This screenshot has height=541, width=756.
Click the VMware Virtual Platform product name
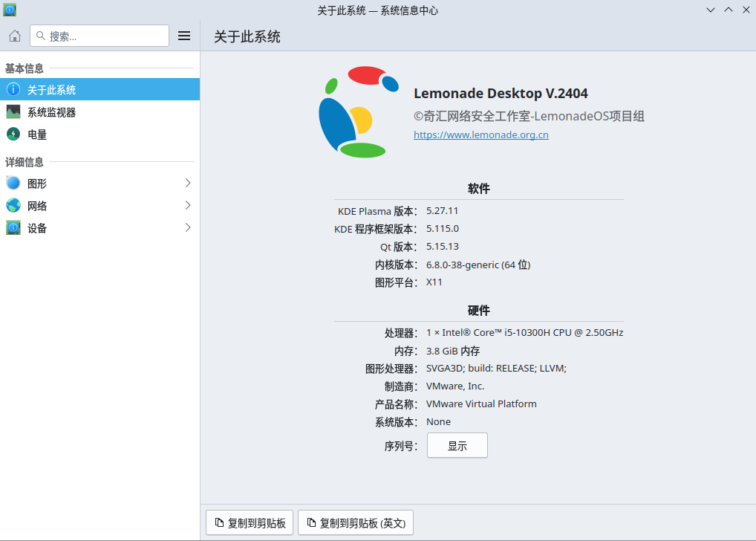[x=481, y=404]
